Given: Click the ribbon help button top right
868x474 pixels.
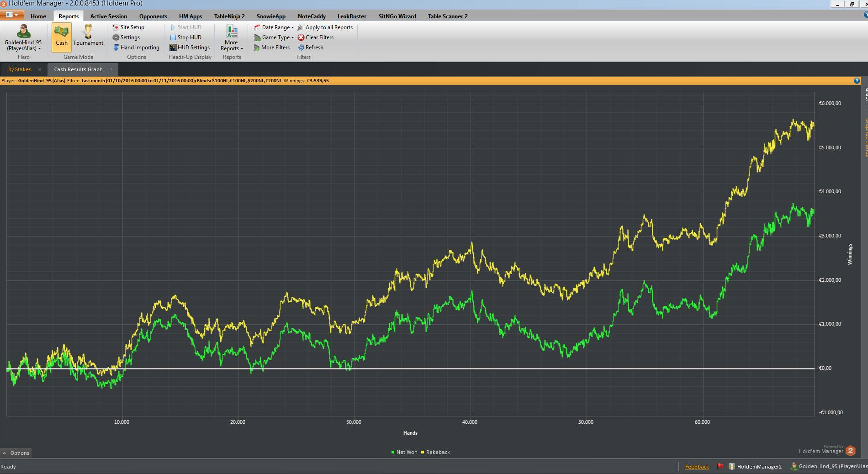Looking at the screenshot, I should pyautogui.click(x=865, y=15).
